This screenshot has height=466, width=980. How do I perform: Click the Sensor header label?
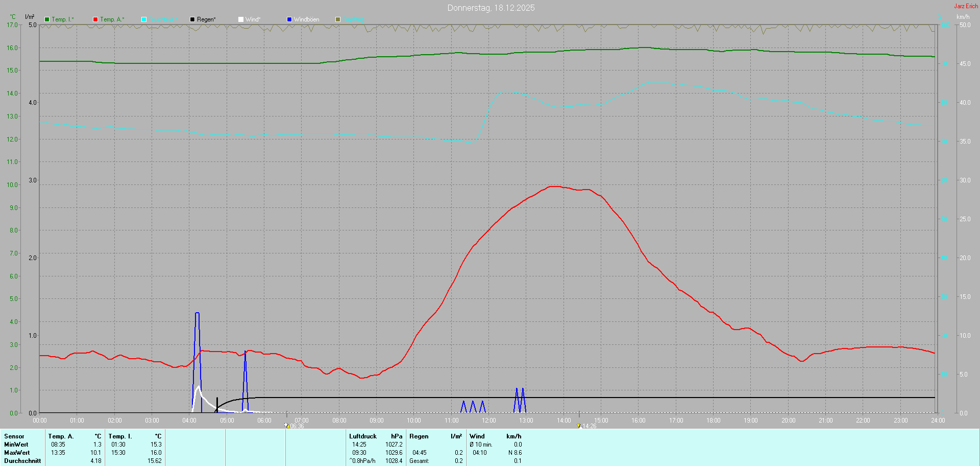point(14,436)
